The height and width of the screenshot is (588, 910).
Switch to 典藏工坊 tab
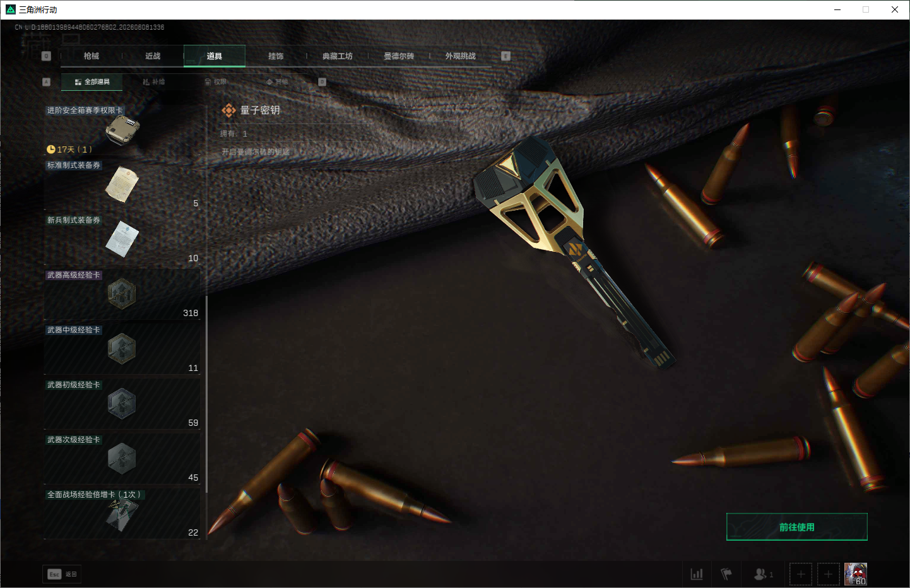[338, 56]
